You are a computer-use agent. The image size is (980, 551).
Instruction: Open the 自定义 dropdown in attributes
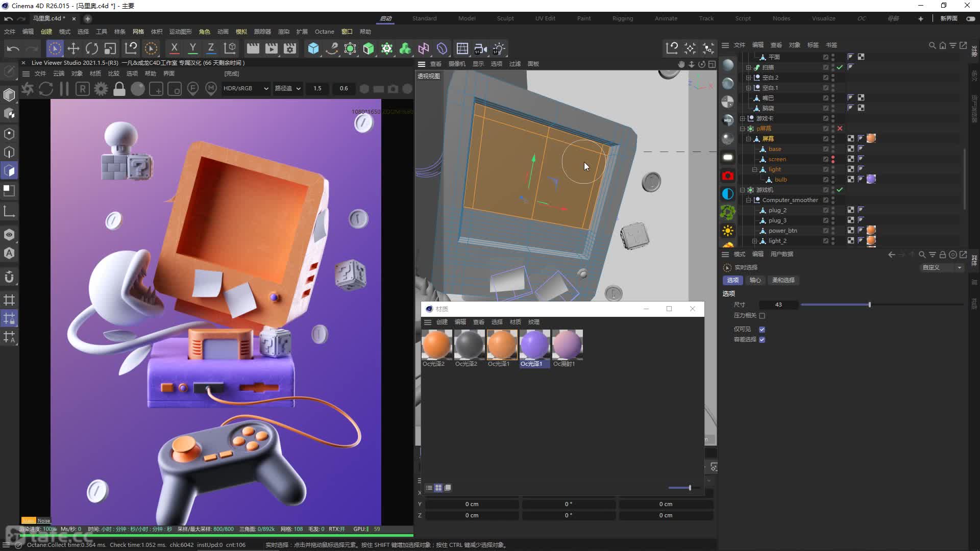point(942,267)
